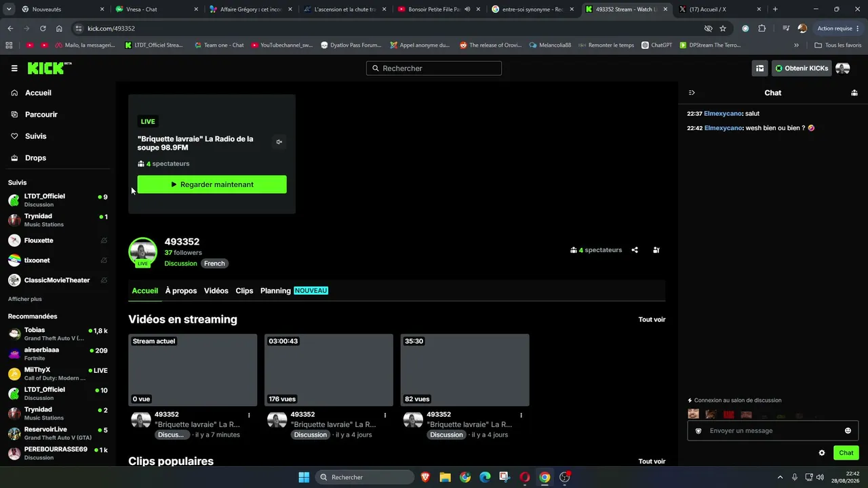Screen dimensions: 868x488
Task: Click the green Chat send button
Action: (x=846, y=453)
